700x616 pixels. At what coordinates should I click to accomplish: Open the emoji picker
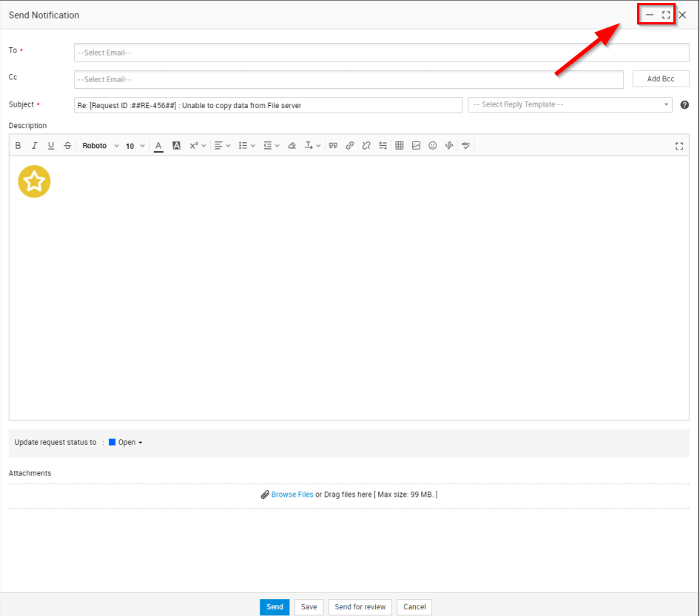tap(432, 145)
